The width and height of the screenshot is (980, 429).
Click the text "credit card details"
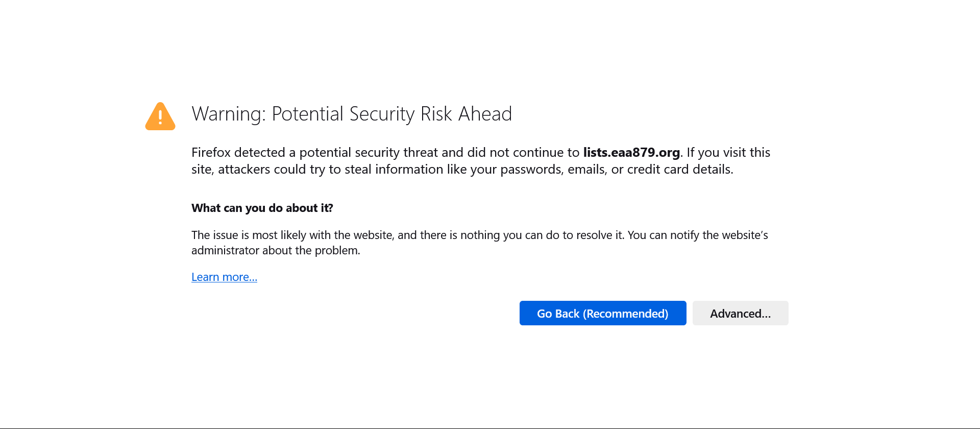click(x=679, y=169)
